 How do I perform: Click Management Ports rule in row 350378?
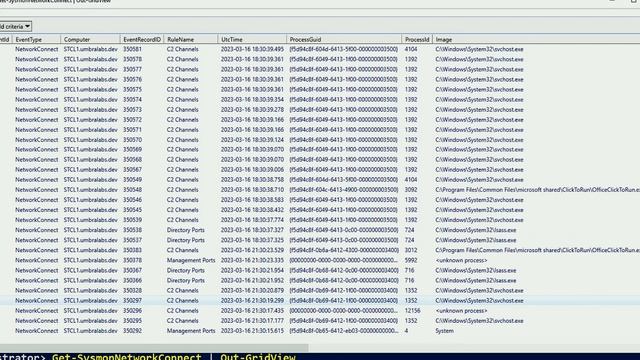coord(191,260)
